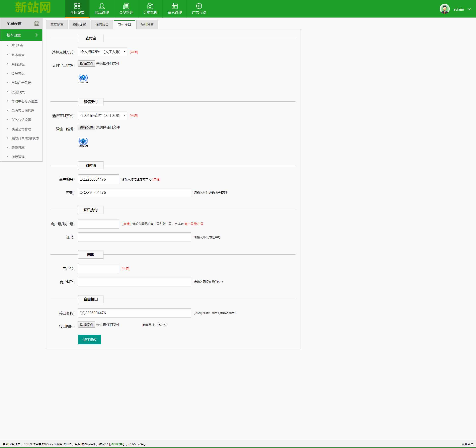Click the Alipay QR code thumbnail image
476x448 pixels.
click(x=83, y=79)
